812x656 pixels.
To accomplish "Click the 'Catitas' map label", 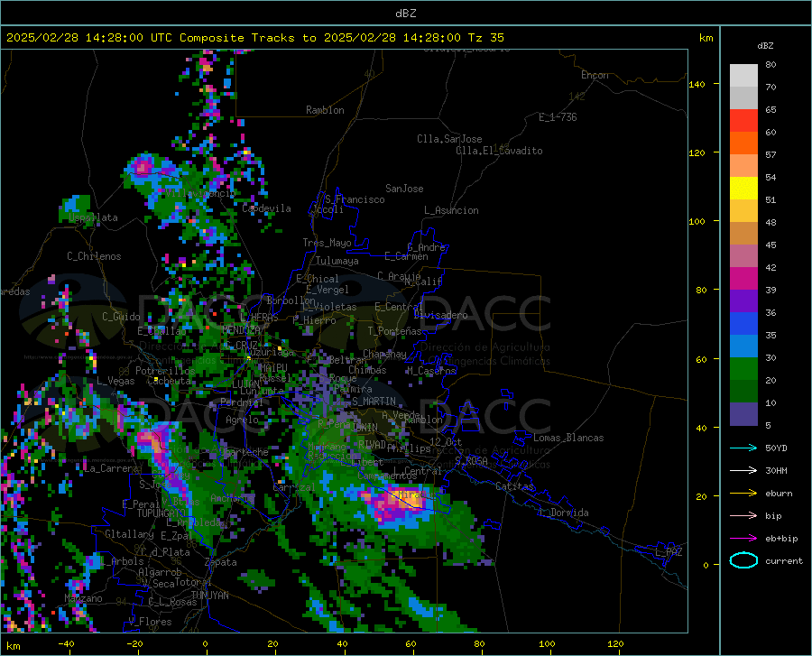I will (x=515, y=486).
